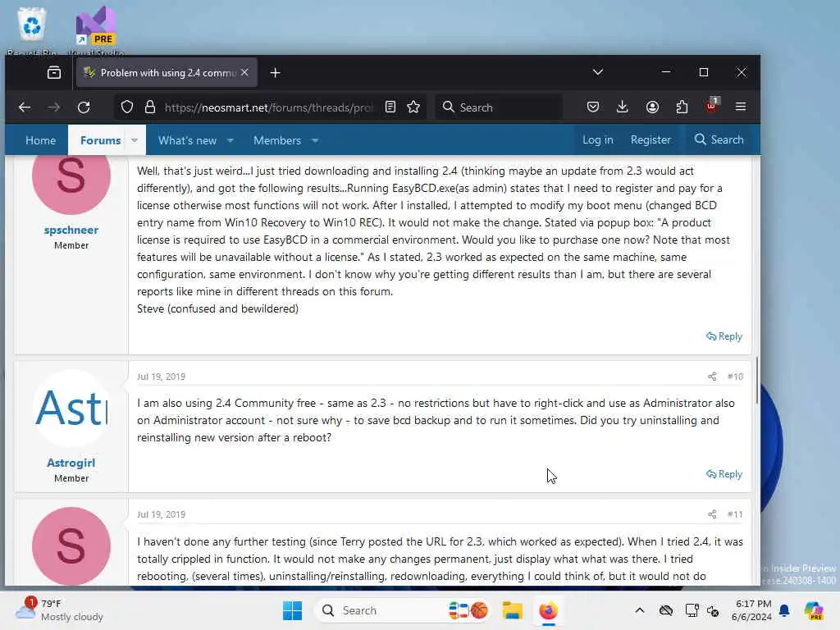The image size is (840, 630).
Task: Open the extensions puzzle icon
Action: click(682, 107)
